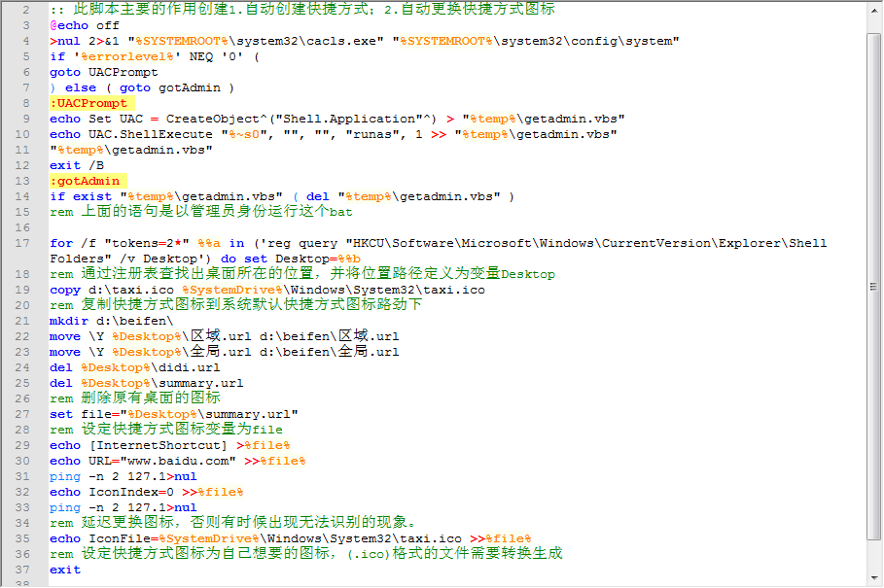Click the '"runas"' argument on line 10
Viewport: 884px width, 588px height.
[x=371, y=135]
